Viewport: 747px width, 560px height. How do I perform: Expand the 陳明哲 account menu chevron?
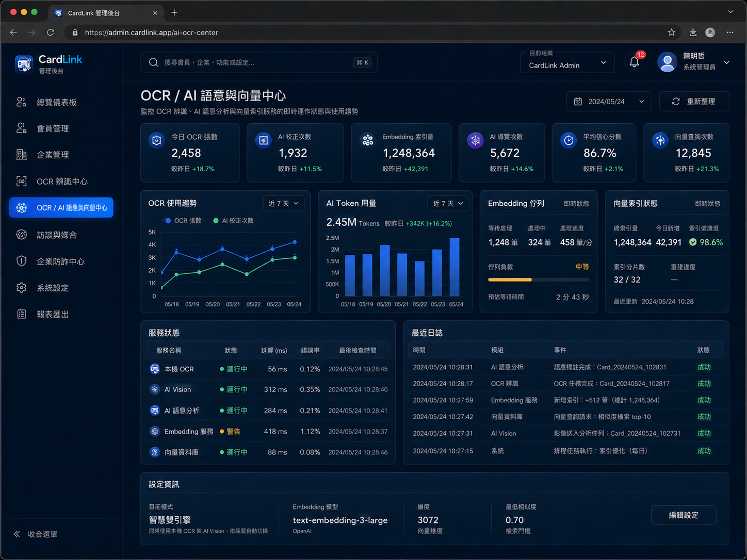pos(726,62)
